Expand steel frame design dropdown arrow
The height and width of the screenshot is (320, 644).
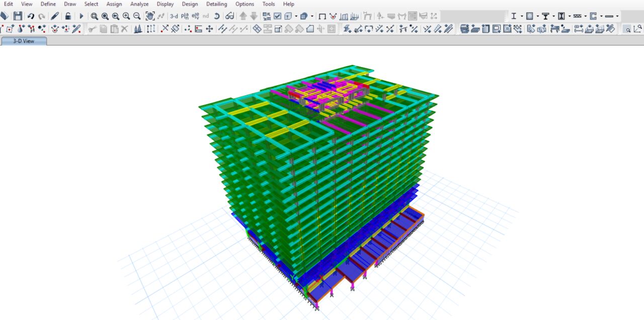tap(522, 16)
